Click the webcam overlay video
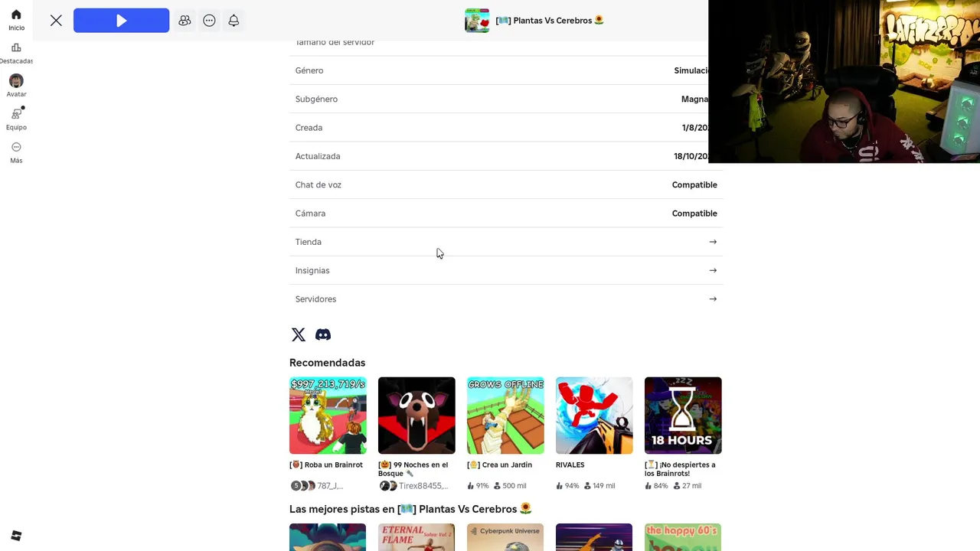 (x=844, y=81)
